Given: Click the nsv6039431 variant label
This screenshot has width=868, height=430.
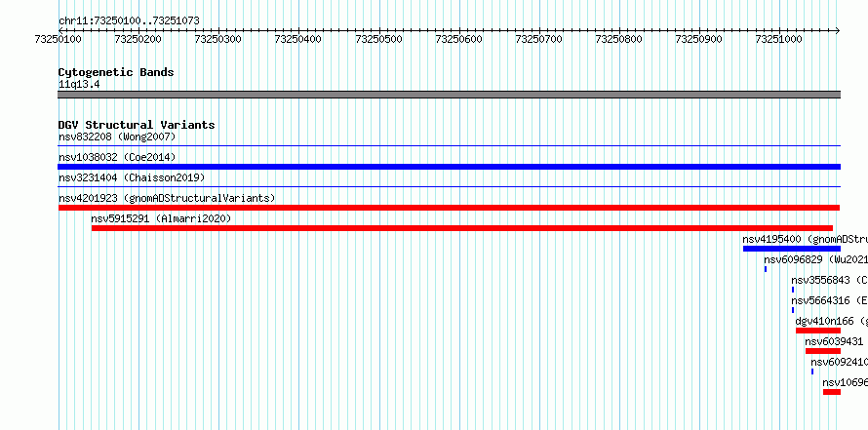Looking at the screenshot, I should (x=834, y=341).
